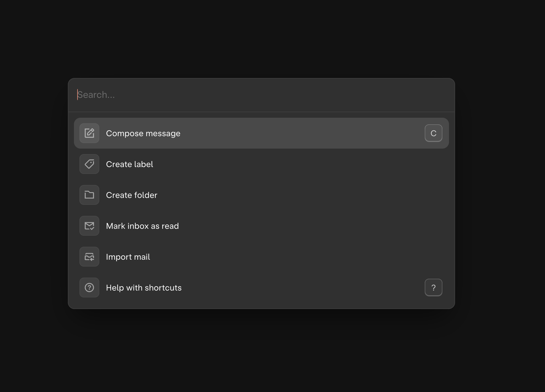This screenshot has height=392, width=545.
Task: Click the Create folder icon
Action: (x=89, y=195)
